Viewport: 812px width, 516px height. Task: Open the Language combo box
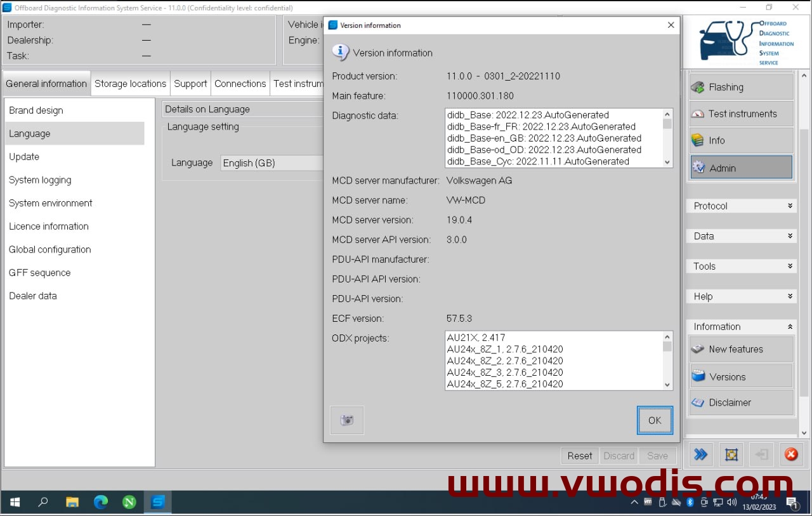click(x=272, y=163)
